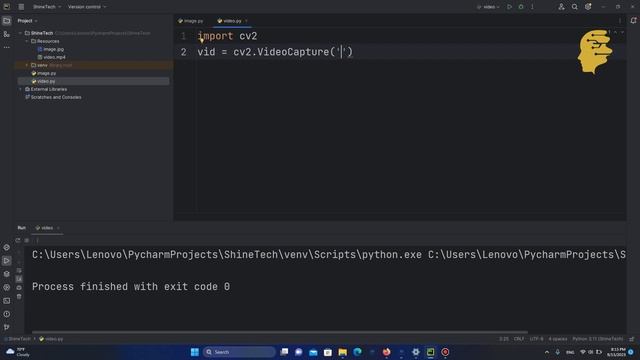This screenshot has height=360, width=640.
Task: Collapse the Resources folder
Action: pos(27,41)
